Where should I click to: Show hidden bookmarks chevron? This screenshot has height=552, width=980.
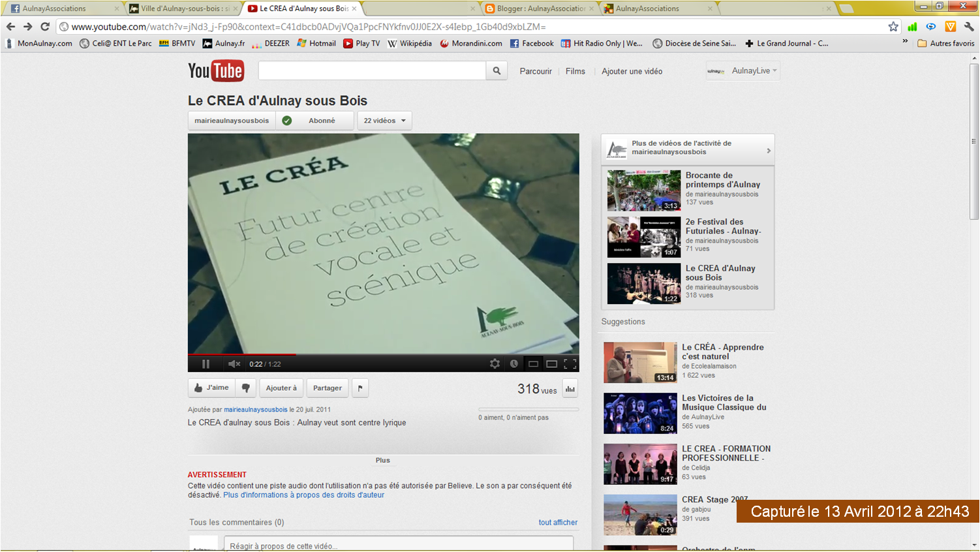pos(905,41)
